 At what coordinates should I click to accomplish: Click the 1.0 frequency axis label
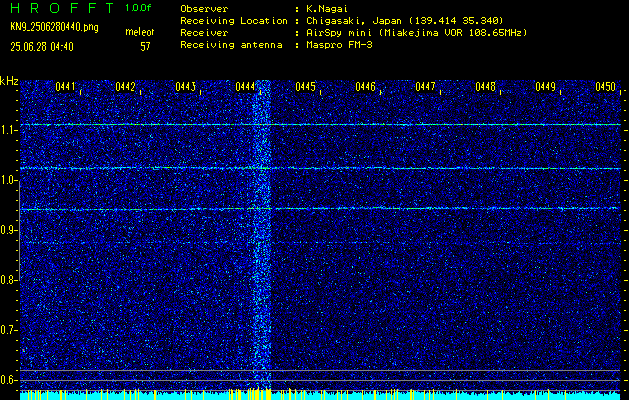7,181
